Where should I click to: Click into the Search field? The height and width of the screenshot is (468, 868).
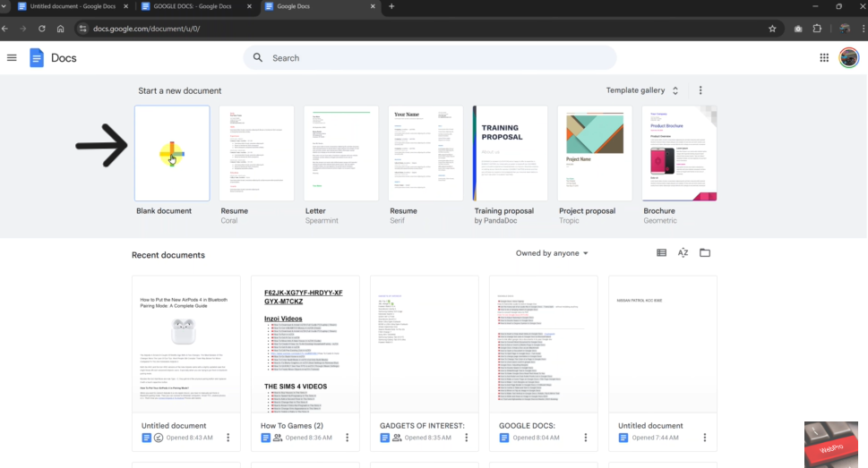point(430,57)
